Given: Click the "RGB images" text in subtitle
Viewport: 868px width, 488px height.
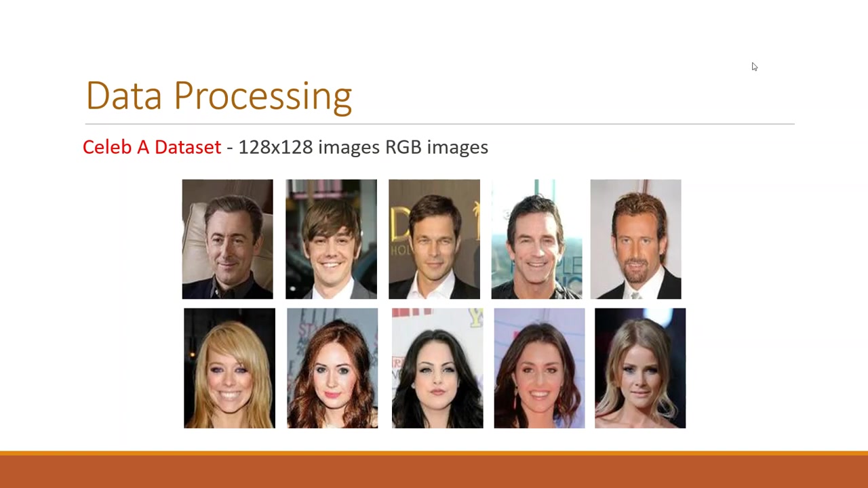Looking at the screenshot, I should (x=437, y=148).
